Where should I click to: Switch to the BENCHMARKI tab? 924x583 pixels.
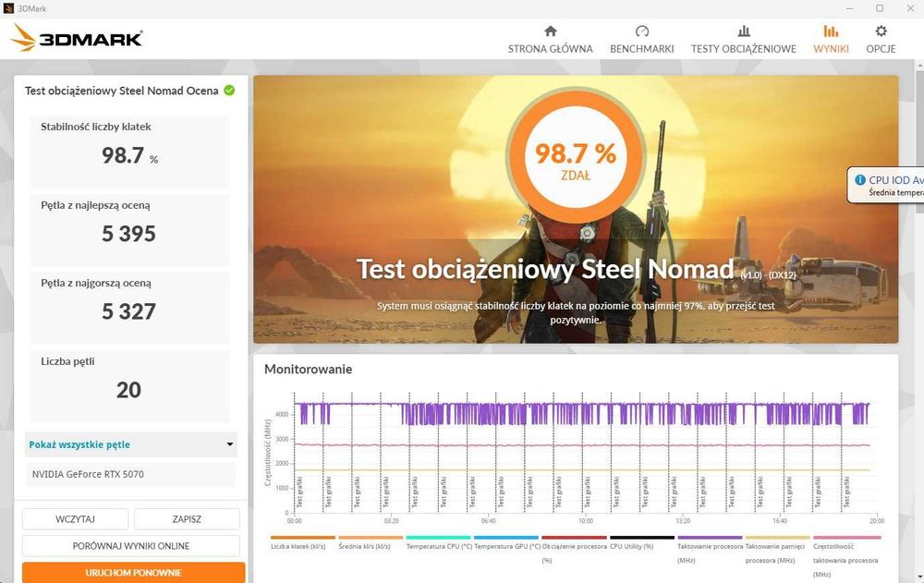(642, 40)
